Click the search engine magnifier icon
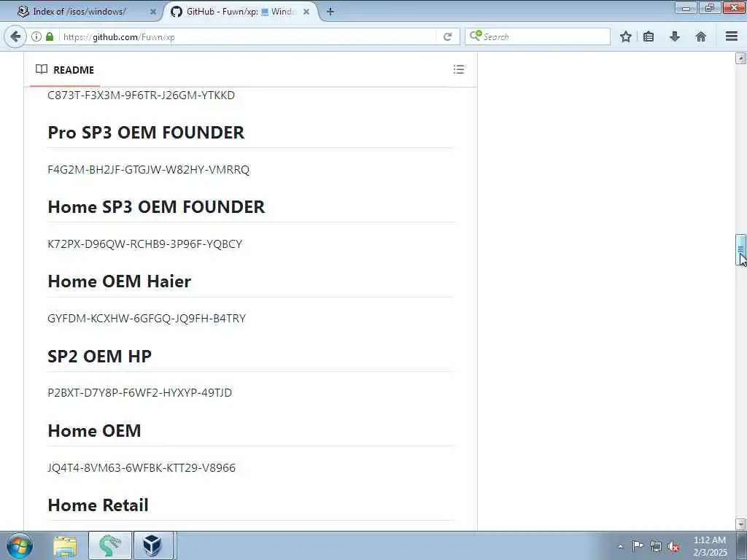The width and height of the screenshot is (747, 560). 476,36
